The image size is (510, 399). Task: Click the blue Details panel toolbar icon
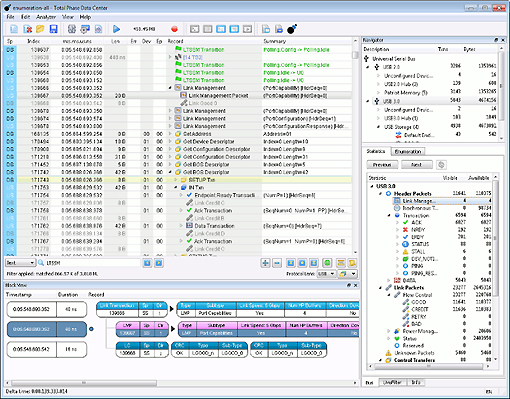[234, 29]
